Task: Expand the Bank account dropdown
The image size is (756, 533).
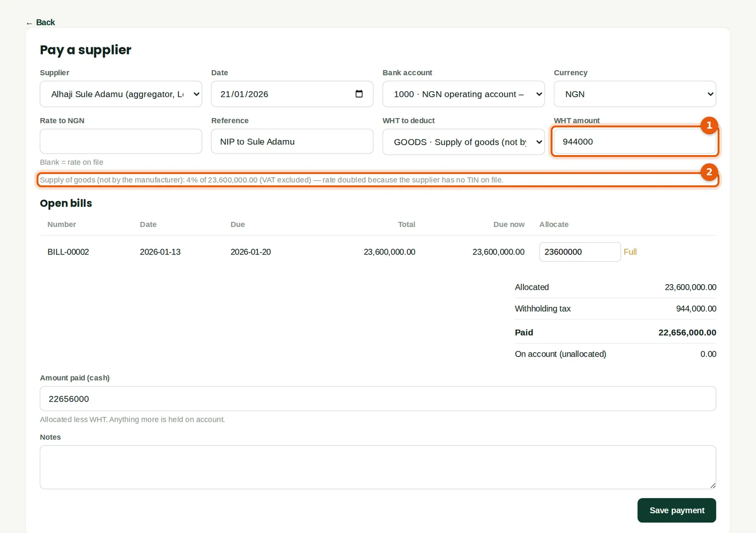Action: (x=464, y=94)
